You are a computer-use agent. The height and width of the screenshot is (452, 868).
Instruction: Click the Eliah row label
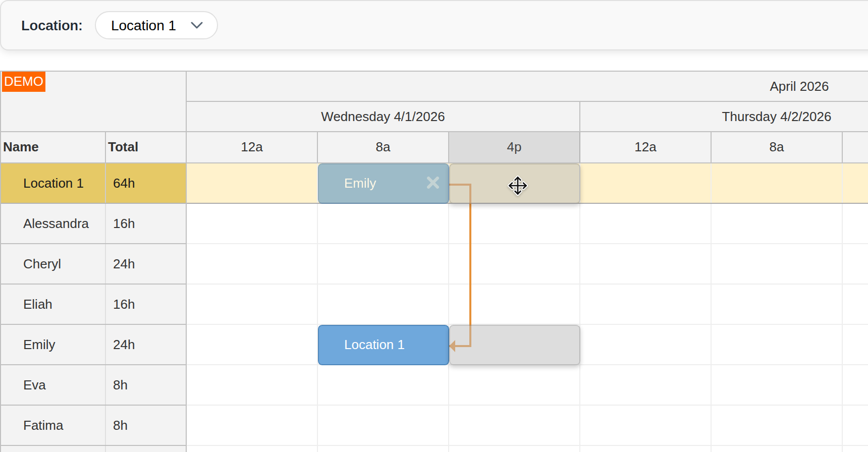[x=38, y=304]
